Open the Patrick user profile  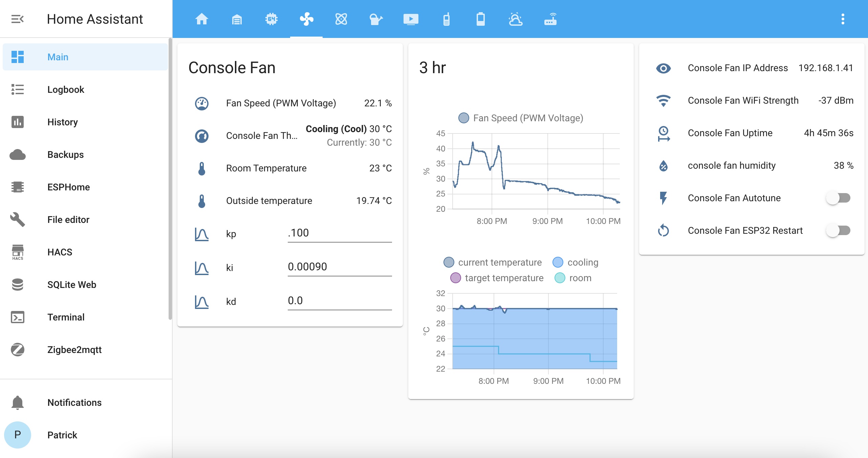(x=62, y=435)
